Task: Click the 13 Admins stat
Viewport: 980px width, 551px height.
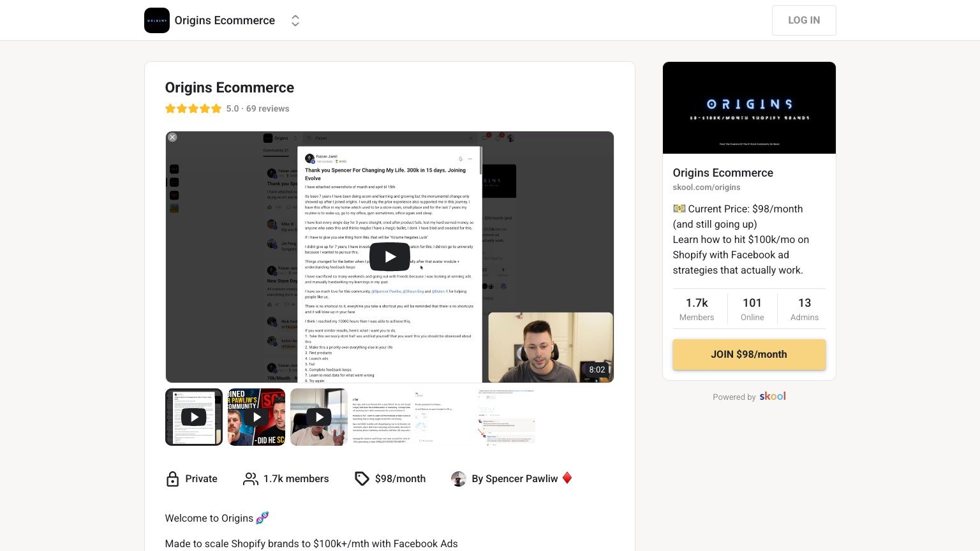Action: pyautogui.click(x=805, y=309)
